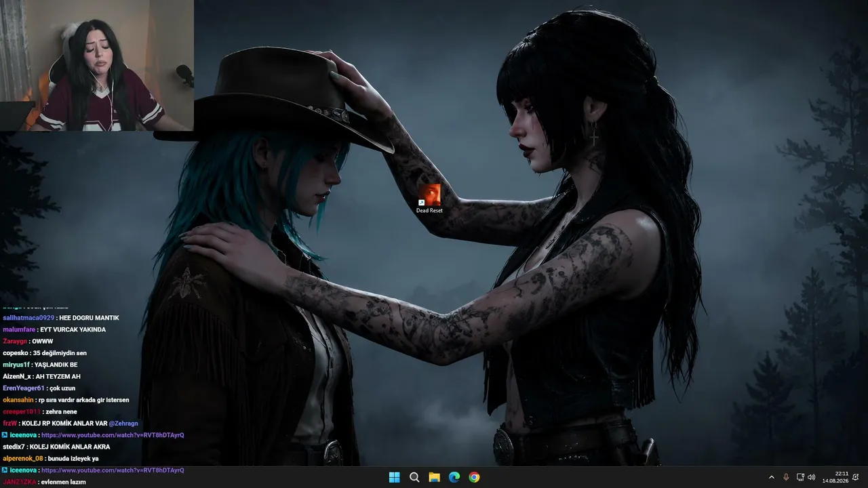Click the microphone icon in the system tray

[786, 477]
